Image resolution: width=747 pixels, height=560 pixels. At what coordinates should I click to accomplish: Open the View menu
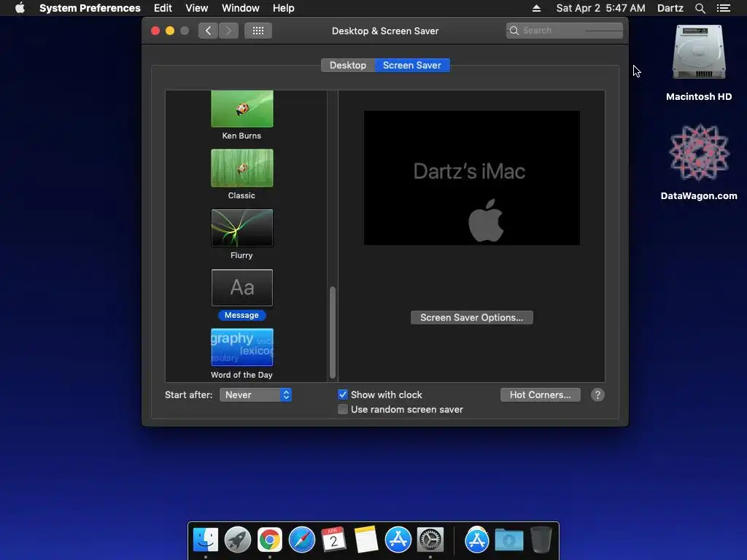coord(197,8)
